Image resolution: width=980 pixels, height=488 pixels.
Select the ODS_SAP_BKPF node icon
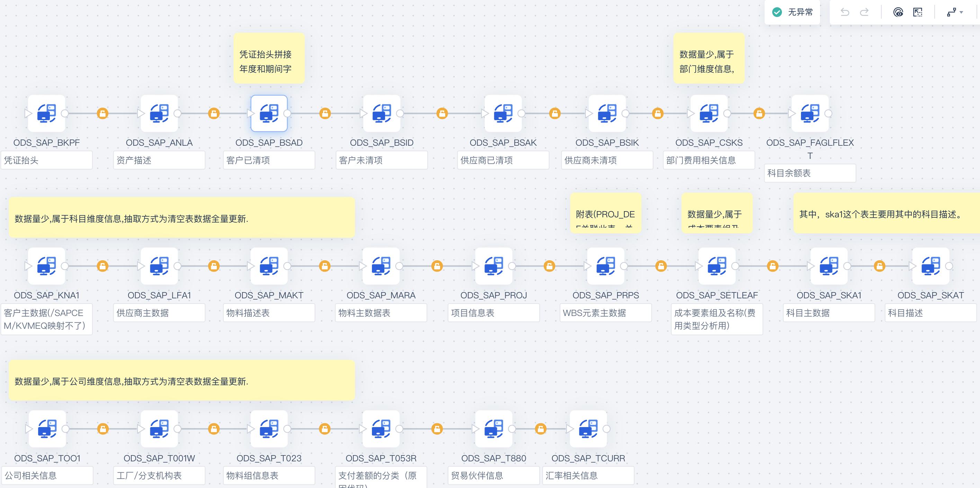tap(46, 113)
